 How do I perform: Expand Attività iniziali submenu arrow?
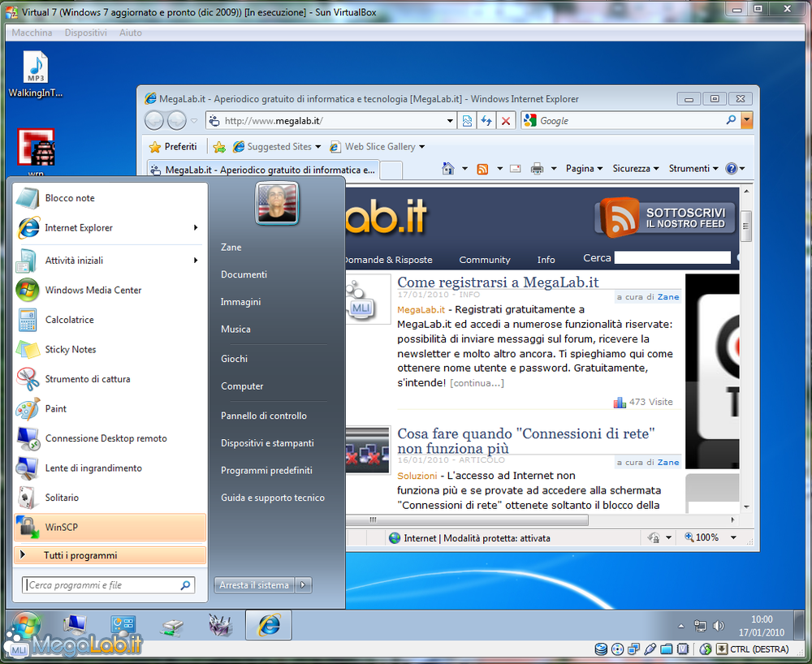point(196,261)
